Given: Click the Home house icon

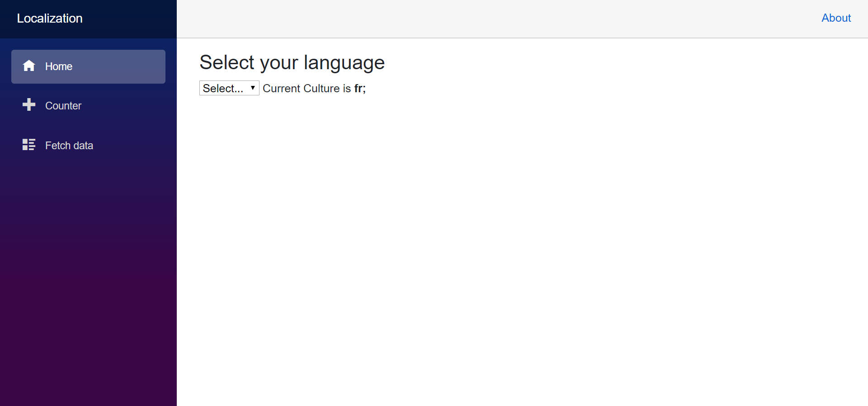Looking at the screenshot, I should coord(29,66).
